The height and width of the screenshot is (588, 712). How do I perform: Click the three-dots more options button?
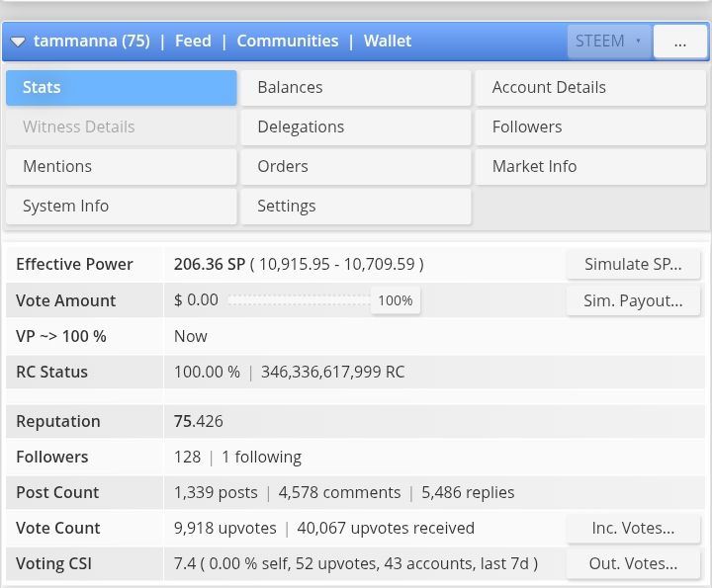[680, 42]
